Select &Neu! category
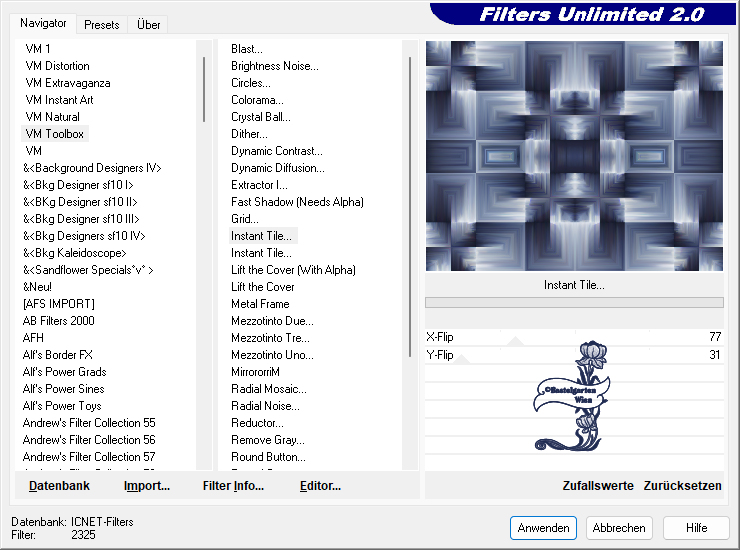The image size is (740, 550). coord(37,287)
